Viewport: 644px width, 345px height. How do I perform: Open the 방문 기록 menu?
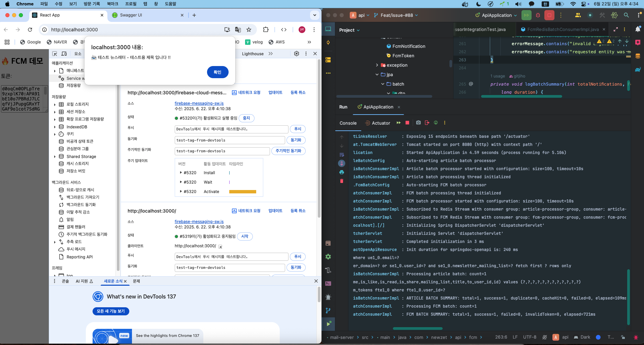point(92,4)
